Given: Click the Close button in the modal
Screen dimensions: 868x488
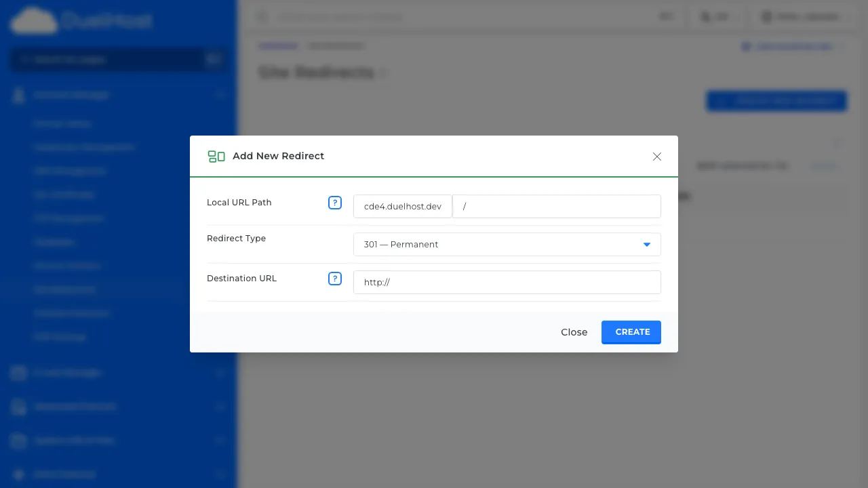Looking at the screenshot, I should click(x=574, y=332).
